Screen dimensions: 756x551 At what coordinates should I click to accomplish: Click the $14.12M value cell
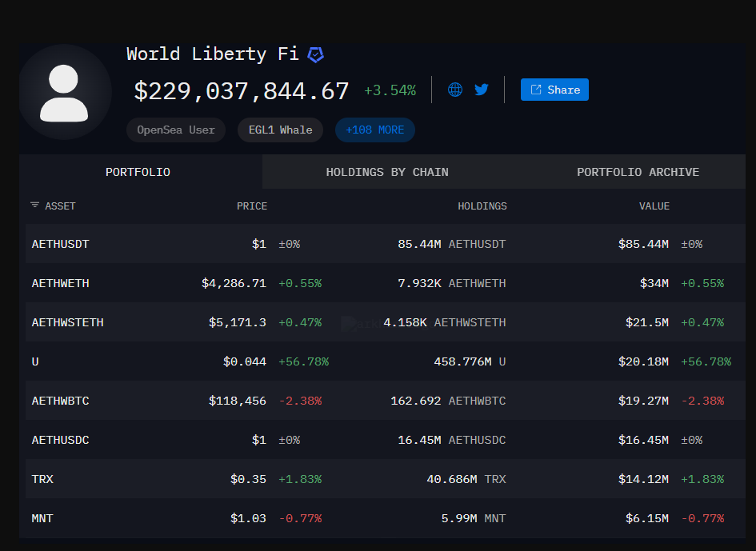point(644,479)
